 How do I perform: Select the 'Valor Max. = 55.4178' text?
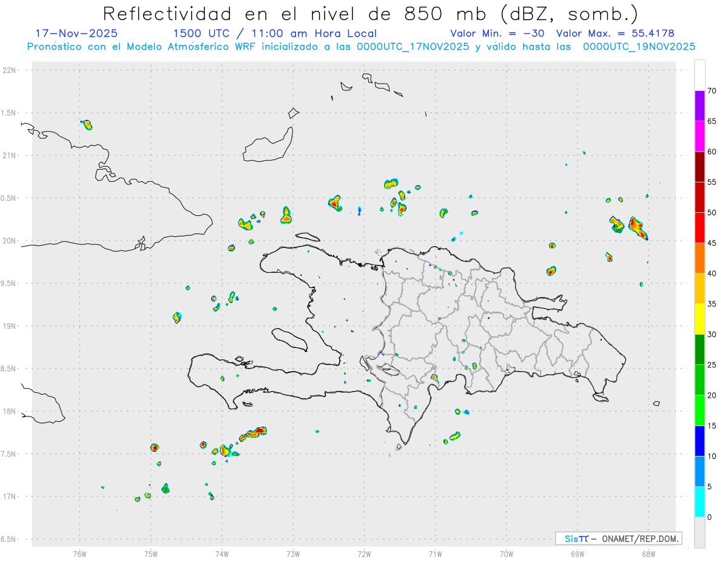615,33
